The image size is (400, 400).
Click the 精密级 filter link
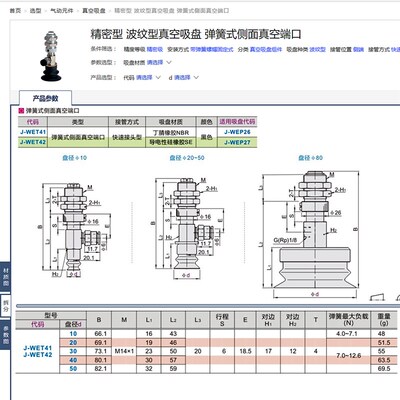tap(155, 49)
